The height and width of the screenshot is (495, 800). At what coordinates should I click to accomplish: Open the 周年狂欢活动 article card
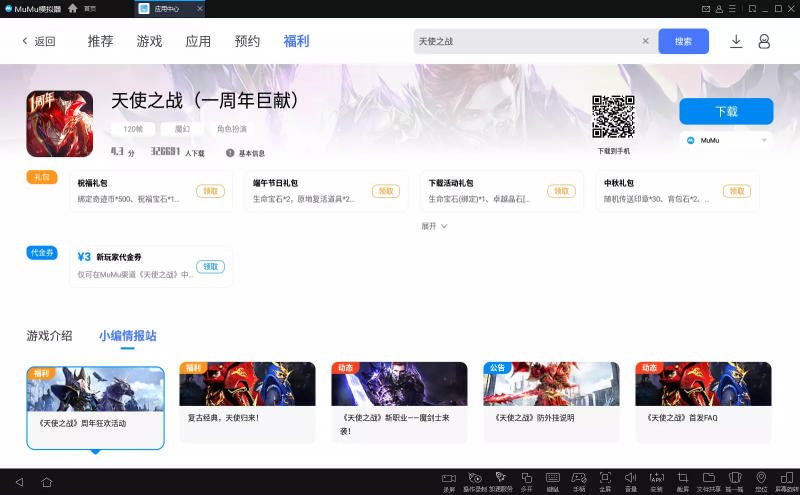pyautogui.click(x=95, y=408)
